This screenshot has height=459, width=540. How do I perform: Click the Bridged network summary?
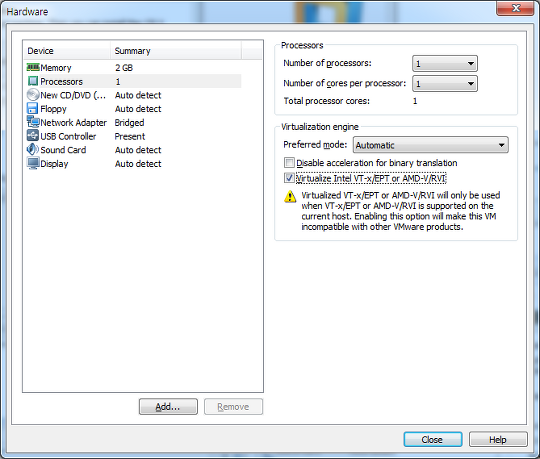pos(129,123)
